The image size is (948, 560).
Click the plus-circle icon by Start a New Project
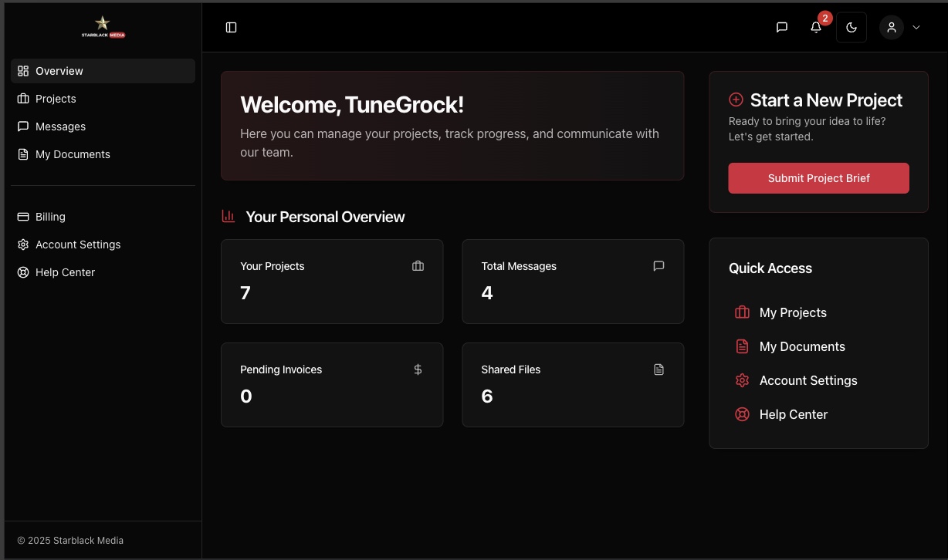736,100
